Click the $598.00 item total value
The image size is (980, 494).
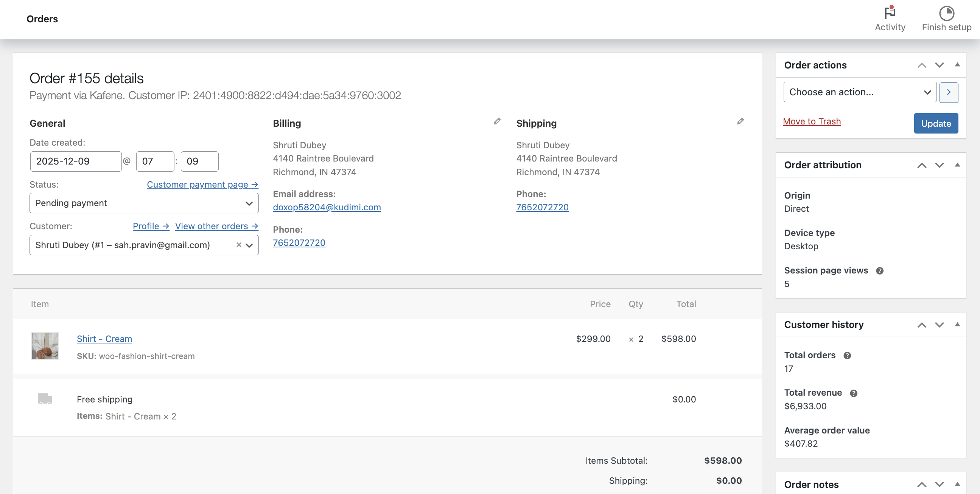point(678,339)
